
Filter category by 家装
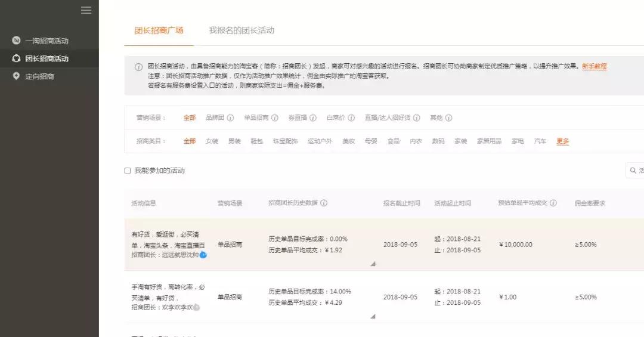click(x=461, y=141)
